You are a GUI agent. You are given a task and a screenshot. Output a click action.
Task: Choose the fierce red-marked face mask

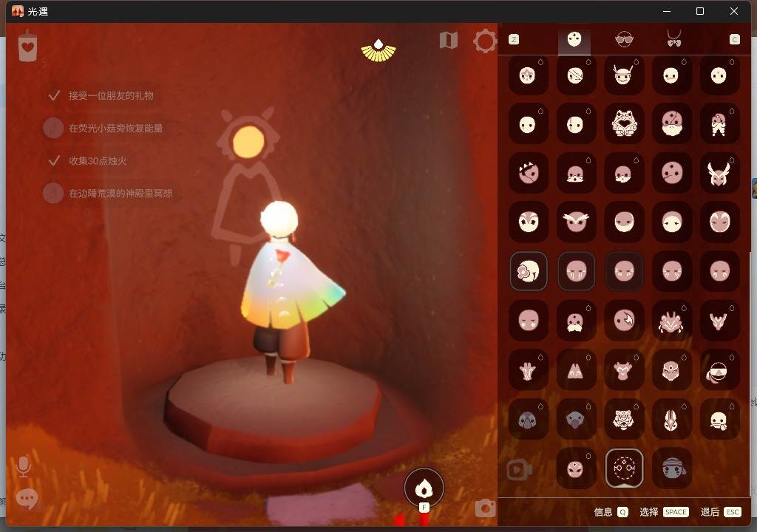[575, 468]
